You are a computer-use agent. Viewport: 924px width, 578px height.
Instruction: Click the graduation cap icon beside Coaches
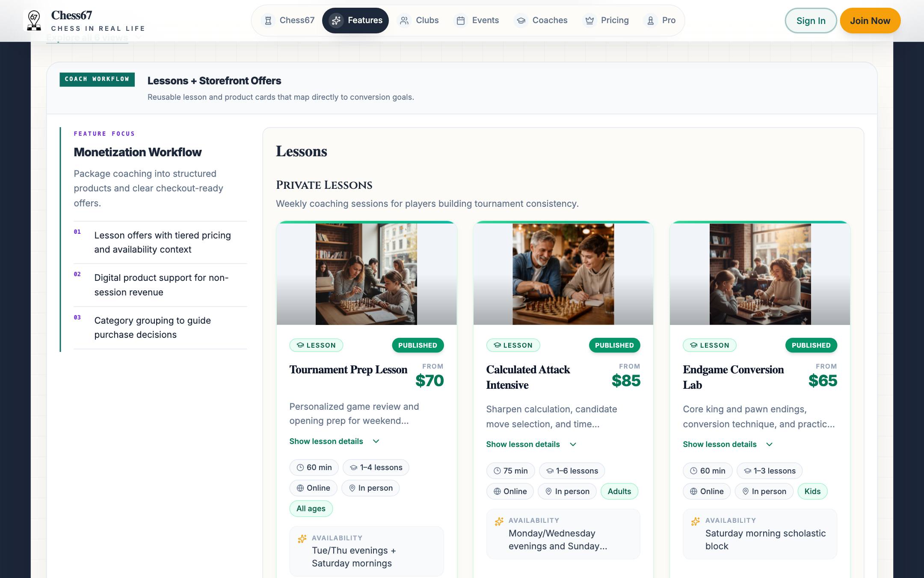click(x=521, y=21)
